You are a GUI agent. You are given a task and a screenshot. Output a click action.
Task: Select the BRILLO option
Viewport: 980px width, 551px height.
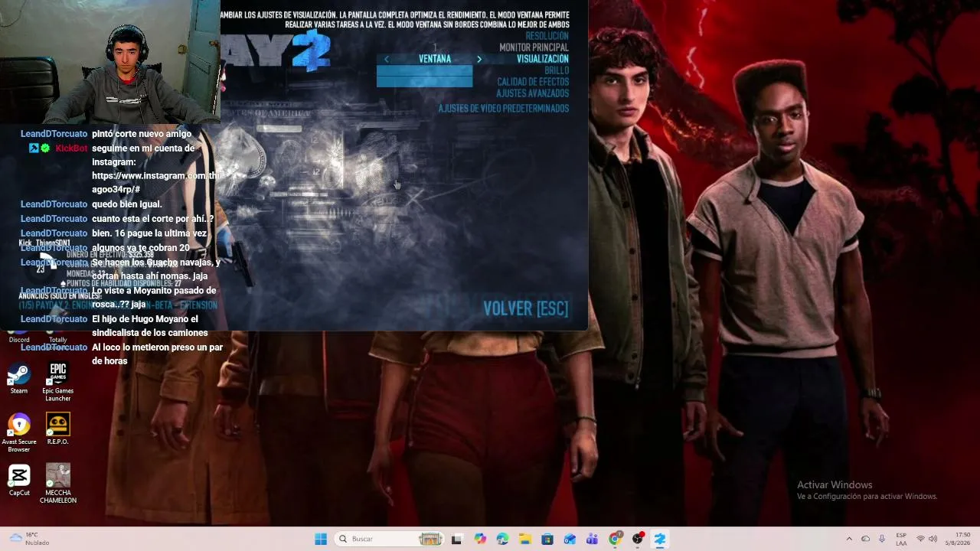557,70
